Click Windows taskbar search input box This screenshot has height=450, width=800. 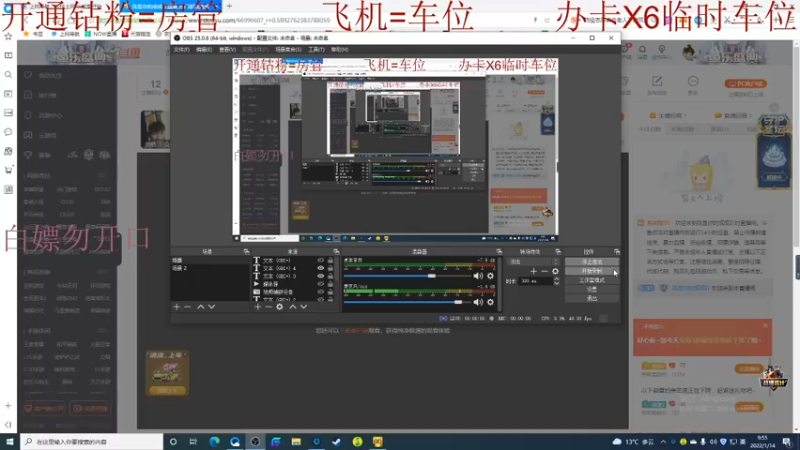[92, 441]
